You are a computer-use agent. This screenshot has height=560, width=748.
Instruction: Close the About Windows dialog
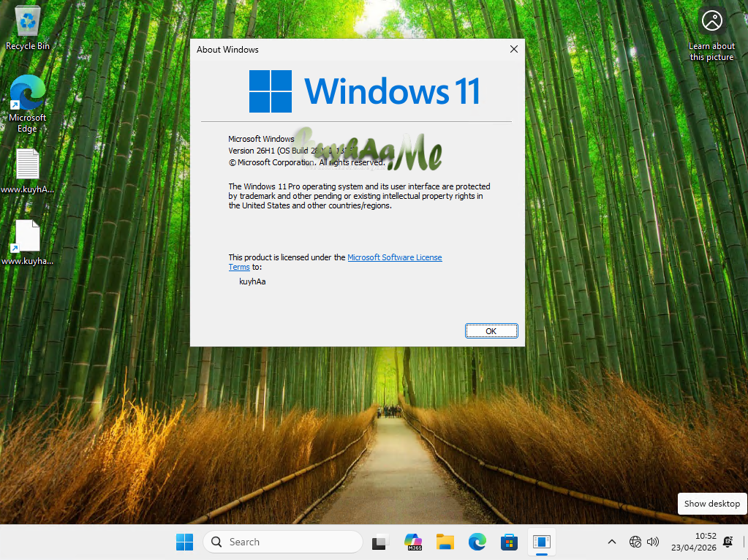coord(514,49)
